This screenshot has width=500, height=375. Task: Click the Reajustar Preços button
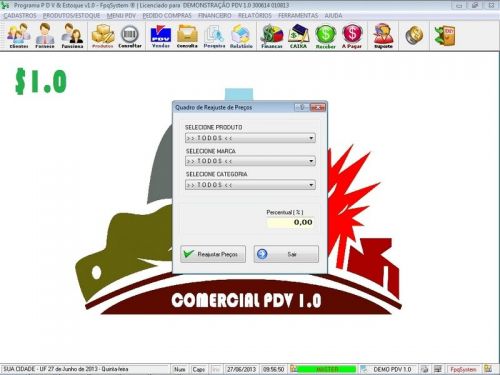pyautogui.click(x=213, y=254)
